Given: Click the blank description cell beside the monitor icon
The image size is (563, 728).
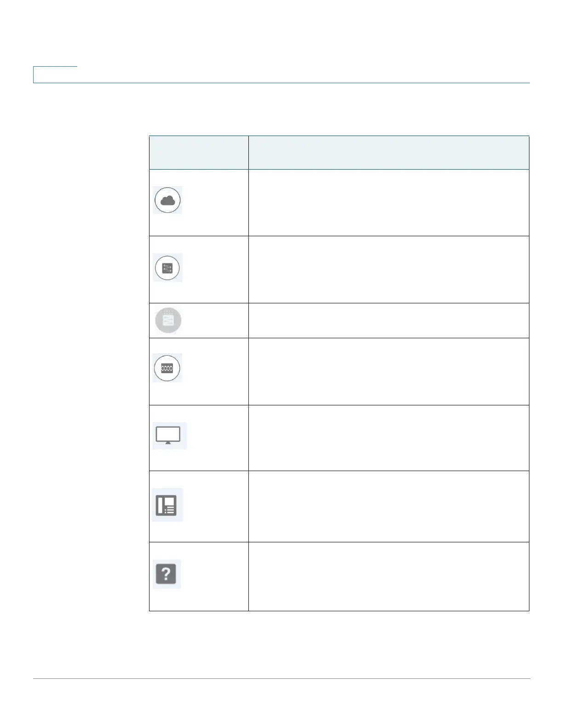Looking at the screenshot, I should tap(389, 438).
